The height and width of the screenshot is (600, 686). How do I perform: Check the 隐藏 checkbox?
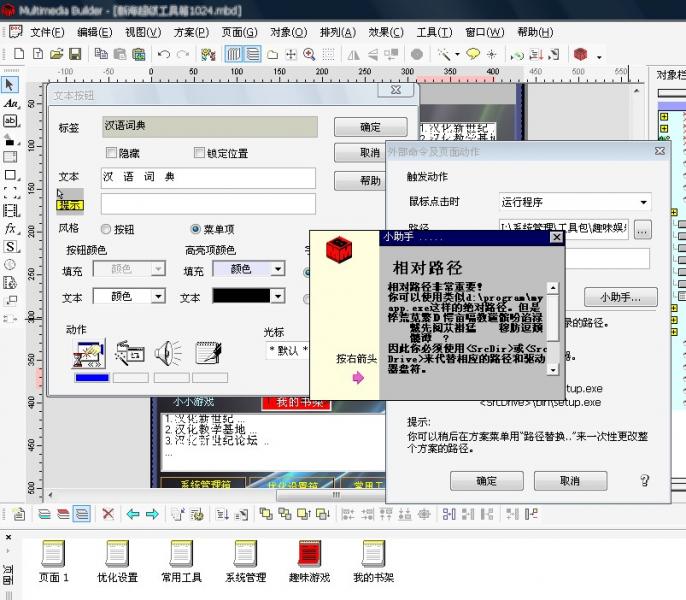[x=111, y=153]
